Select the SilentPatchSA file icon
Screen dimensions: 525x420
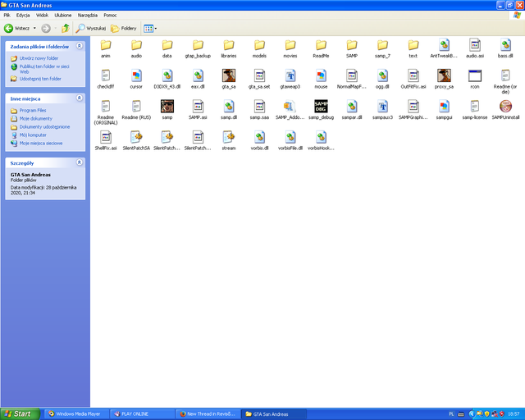pos(136,137)
